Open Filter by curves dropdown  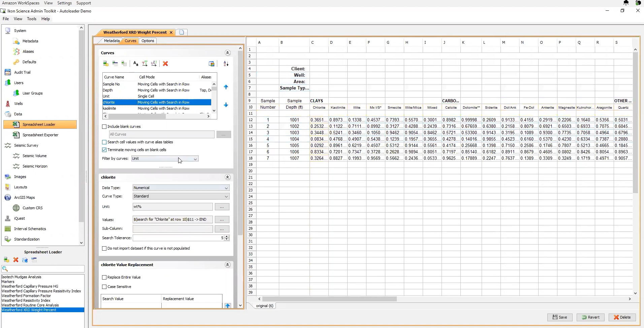165,159
